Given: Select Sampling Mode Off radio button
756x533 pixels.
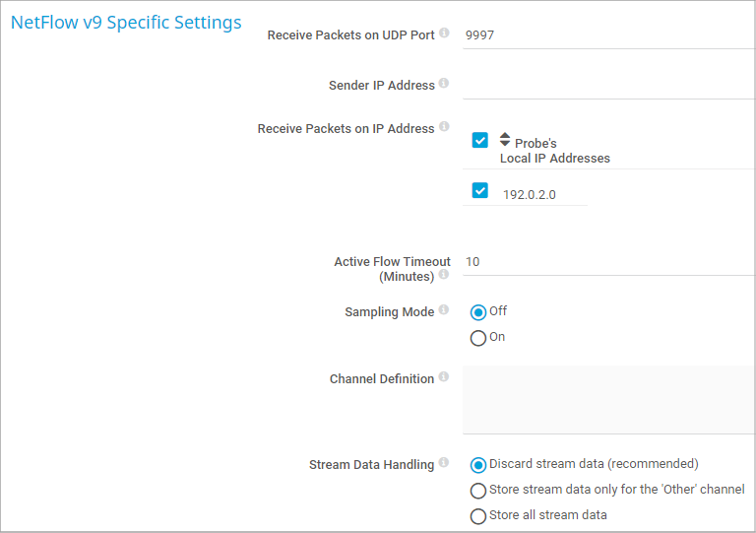Looking at the screenshot, I should click(478, 312).
